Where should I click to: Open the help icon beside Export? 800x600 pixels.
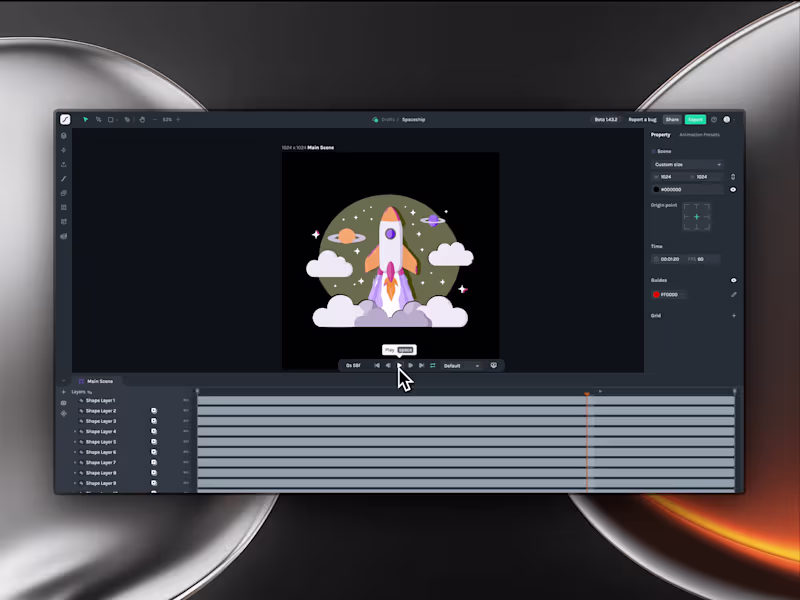pos(714,119)
